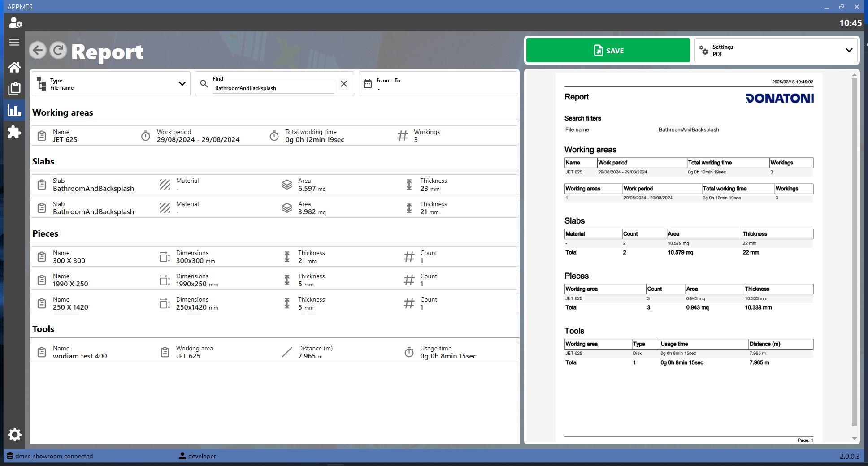Click the tool name wodiam test 400
This screenshot has width=868, height=466.
click(x=80, y=356)
